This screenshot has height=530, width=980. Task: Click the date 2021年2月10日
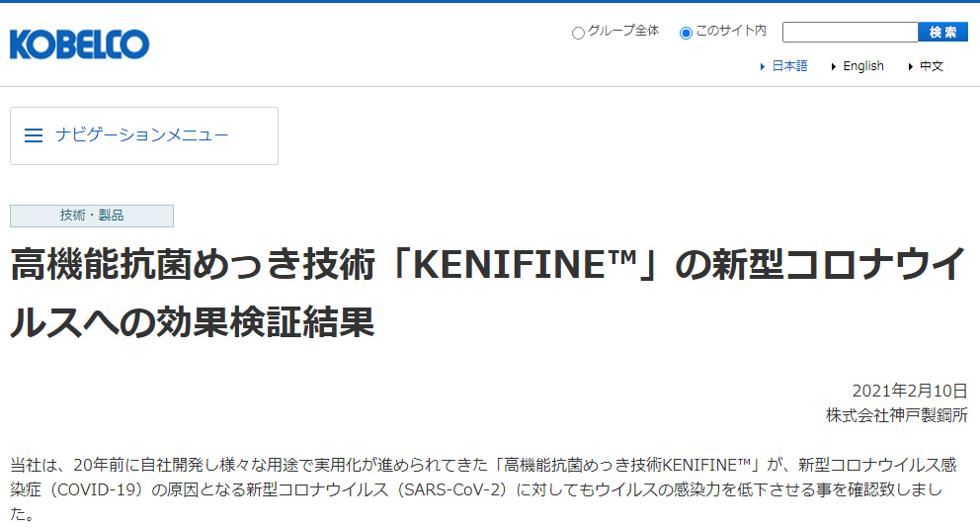pyautogui.click(x=910, y=391)
